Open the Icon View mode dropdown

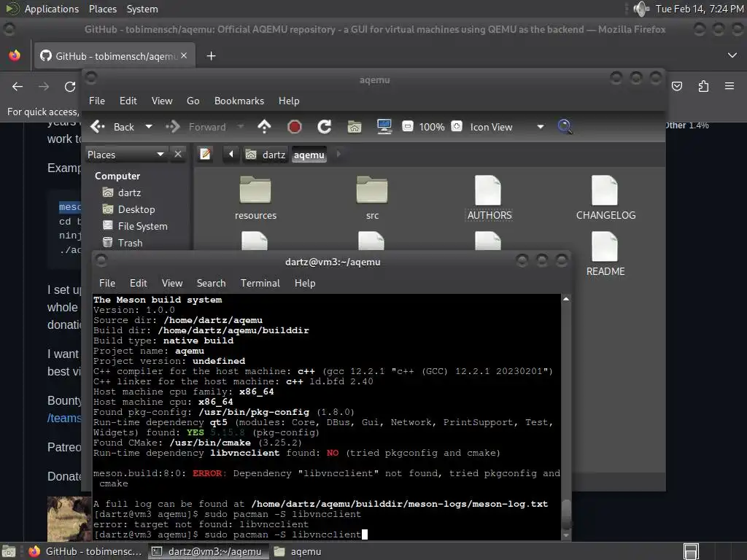coord(507,127)
